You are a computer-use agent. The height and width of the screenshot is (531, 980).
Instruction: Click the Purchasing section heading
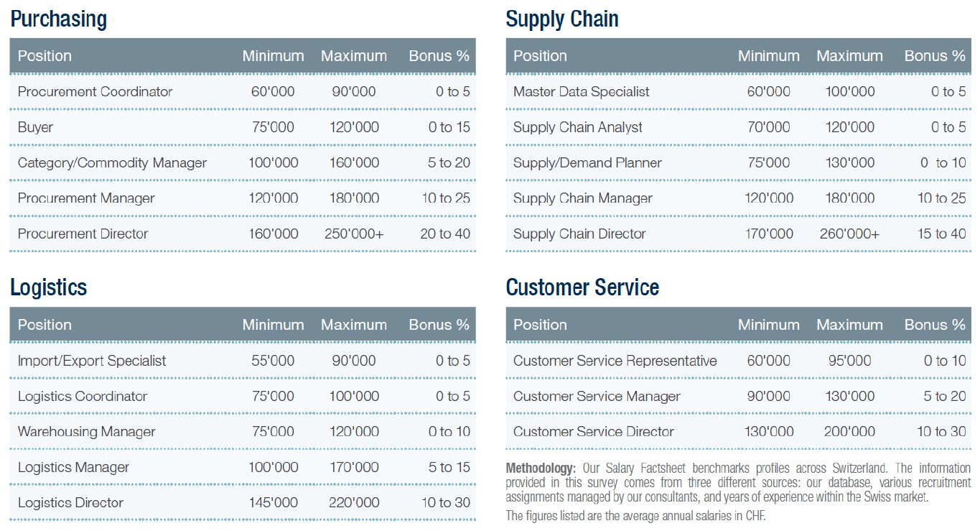tap(58, 19)
